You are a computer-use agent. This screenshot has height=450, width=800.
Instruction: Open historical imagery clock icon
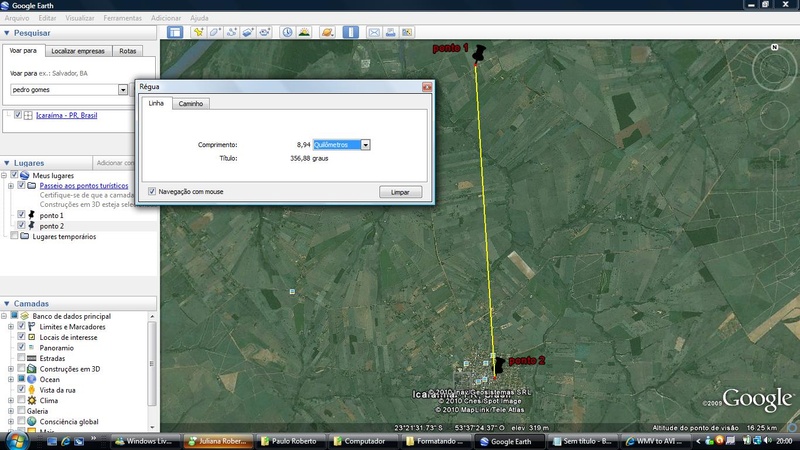pyautogui.click(x=288, y=32)
